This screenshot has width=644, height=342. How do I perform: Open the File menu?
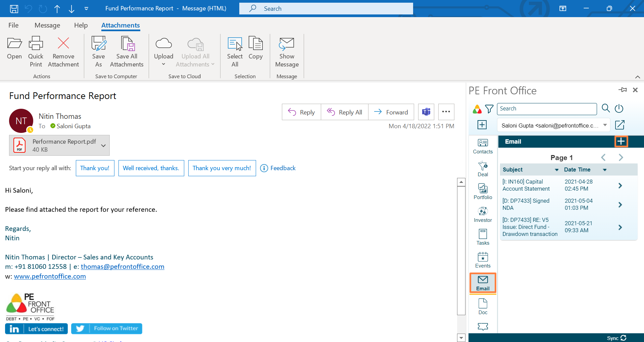[x=13, y=25]
